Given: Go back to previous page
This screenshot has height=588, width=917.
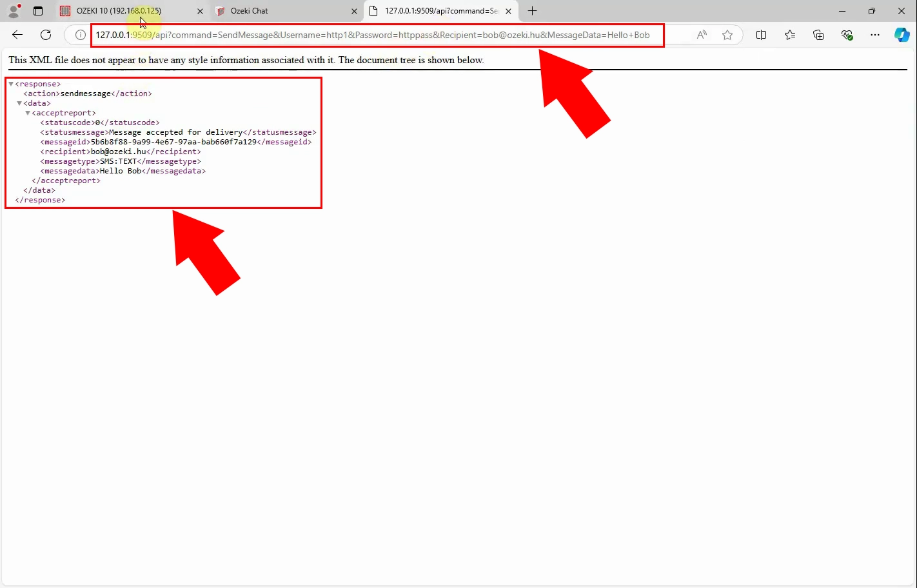Looking at the screenshot, I should tap(17, 35).
